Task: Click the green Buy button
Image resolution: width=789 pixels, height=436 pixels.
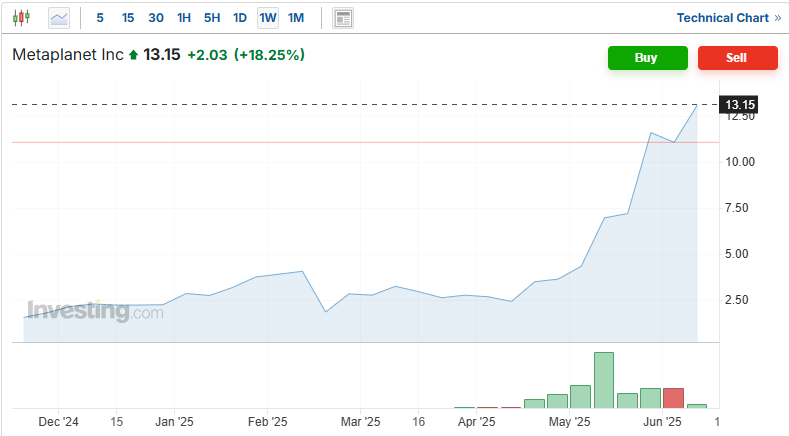Action: point(648,58)
